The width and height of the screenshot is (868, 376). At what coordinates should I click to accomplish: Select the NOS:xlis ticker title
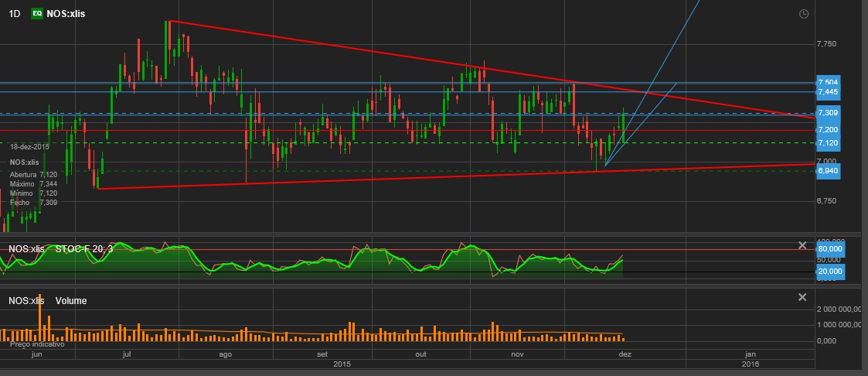(66, 14)
